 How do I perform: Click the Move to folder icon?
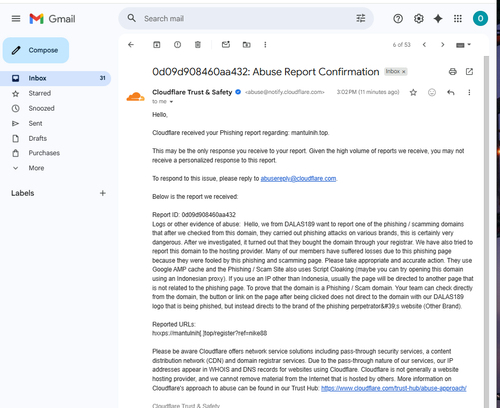click(x=247, y=45)
